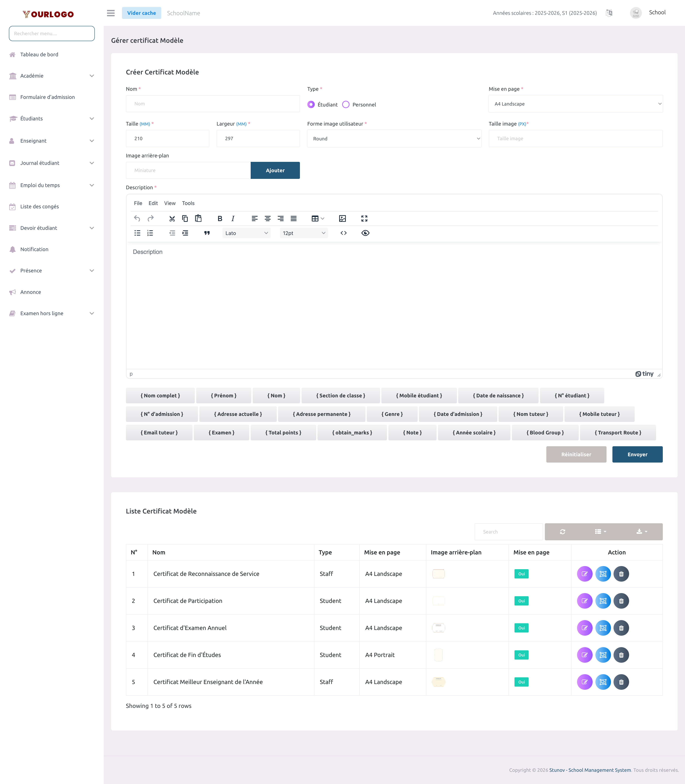Insert an image in the description editor
This screenshot has height=784, width=685.
(x=342, y=218)
